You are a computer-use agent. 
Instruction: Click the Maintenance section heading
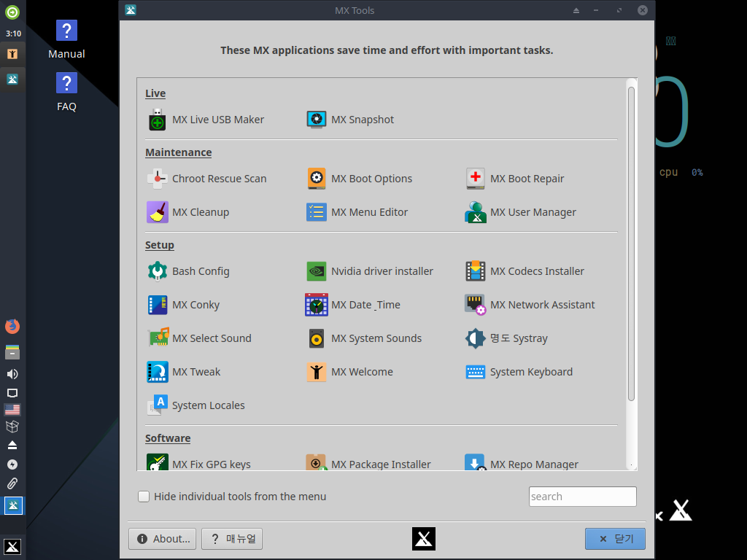point(179,152)
